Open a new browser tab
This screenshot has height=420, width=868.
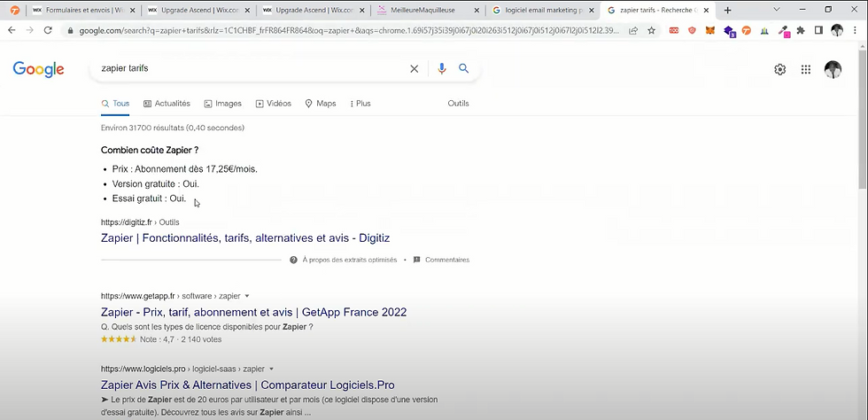[727, 10]
